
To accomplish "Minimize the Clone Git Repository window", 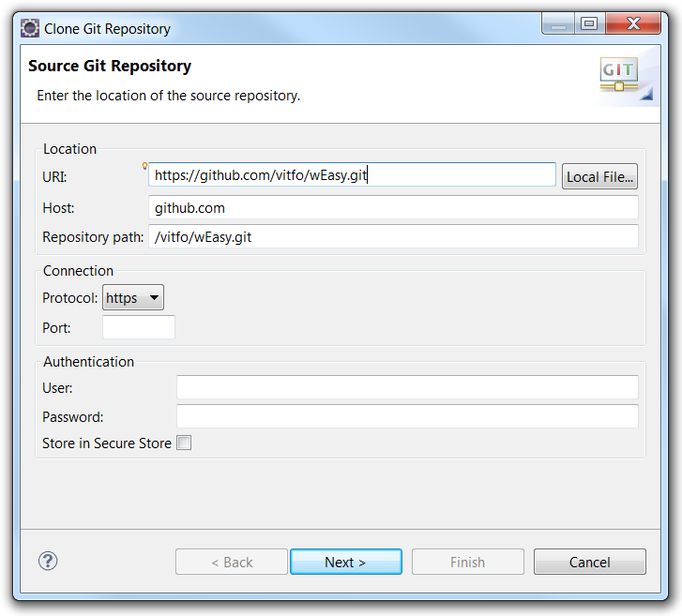I will tap(558, 23).
